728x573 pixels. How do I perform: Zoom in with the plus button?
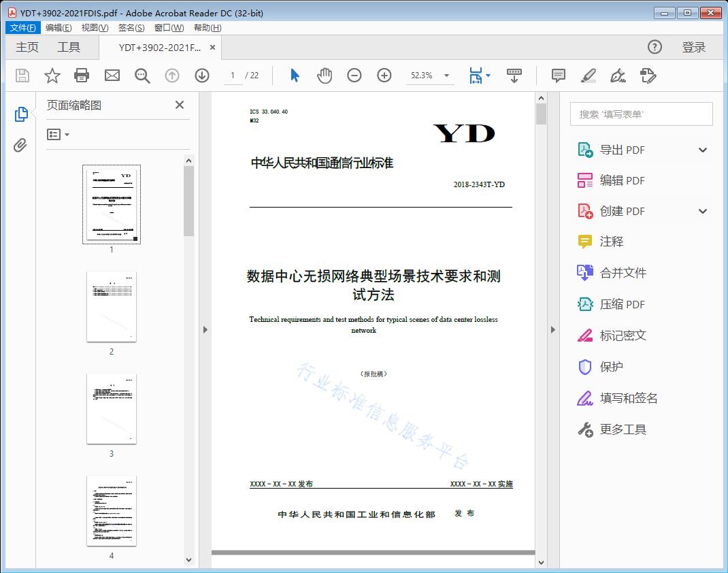[384, 76]
